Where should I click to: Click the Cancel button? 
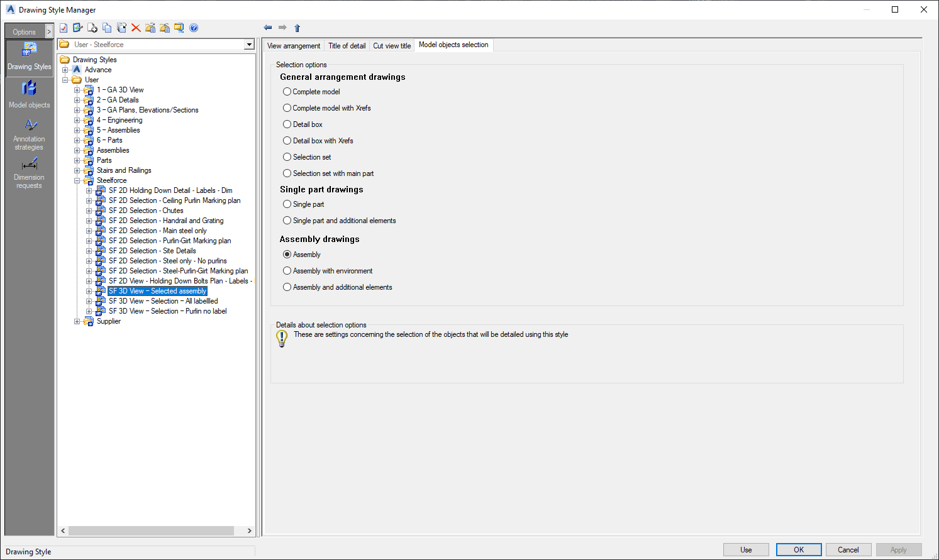click(x=848, y=550)
